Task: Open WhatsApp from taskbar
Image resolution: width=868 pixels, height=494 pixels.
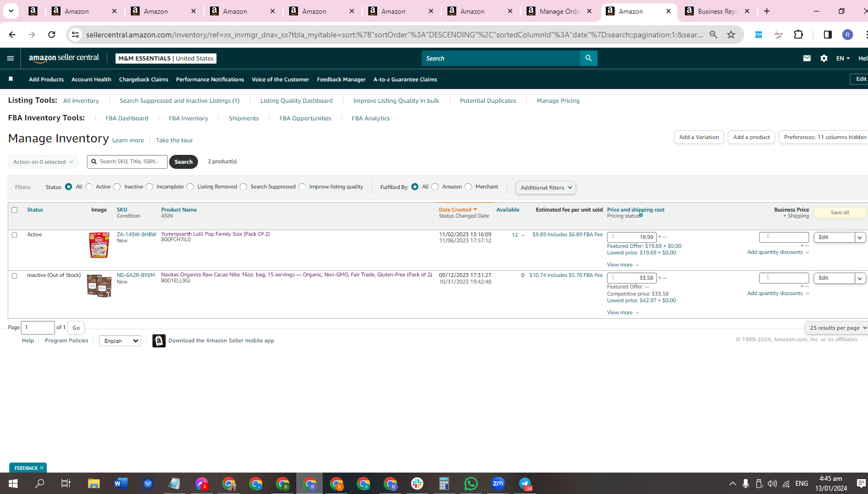Action: point(471,484)
